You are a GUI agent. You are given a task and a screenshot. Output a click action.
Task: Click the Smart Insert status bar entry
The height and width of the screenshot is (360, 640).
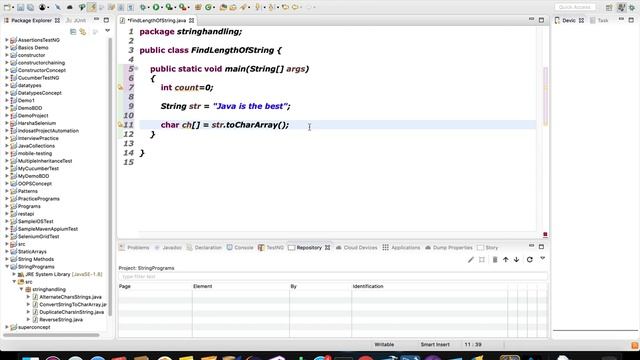pos(435,344)
